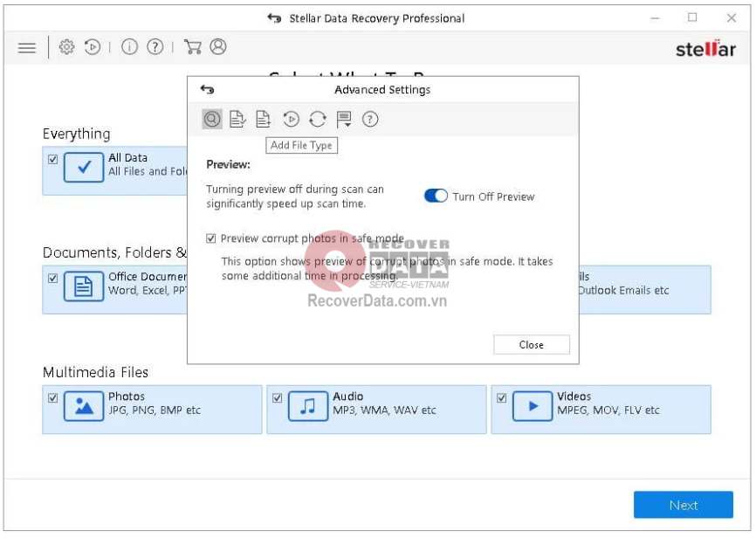Click the Audio music note tile icon
This screenshot has width=756, height=538.
coord(307,406)
